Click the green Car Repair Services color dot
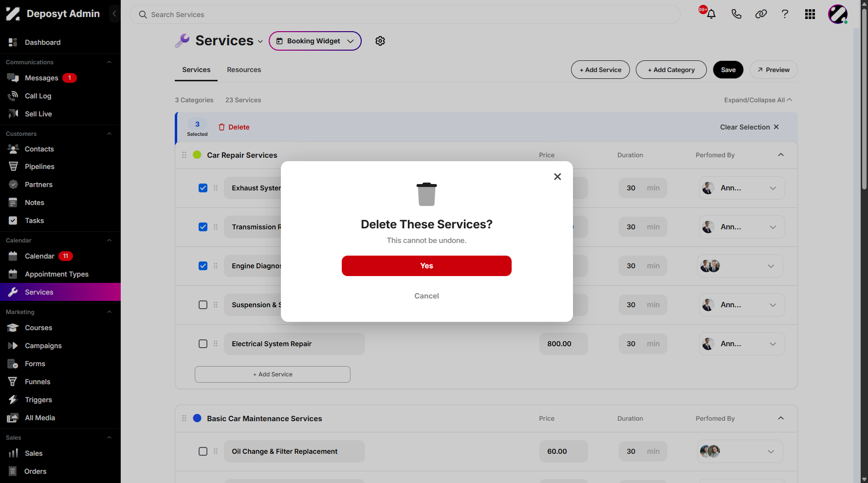The width and height of the screenshot is (868, 483). 197,155
